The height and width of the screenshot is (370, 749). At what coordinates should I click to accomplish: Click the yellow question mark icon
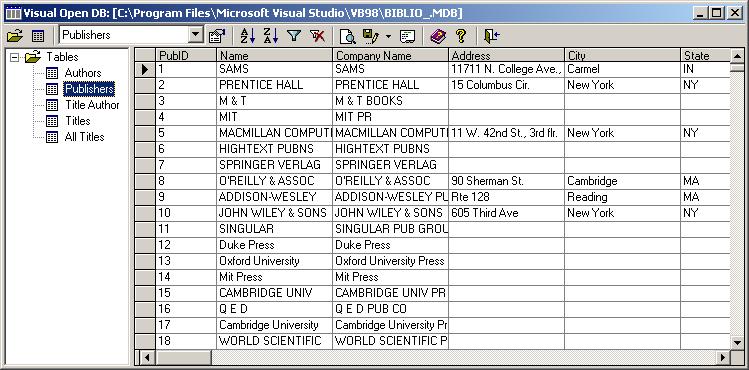(x=460, y=36)
